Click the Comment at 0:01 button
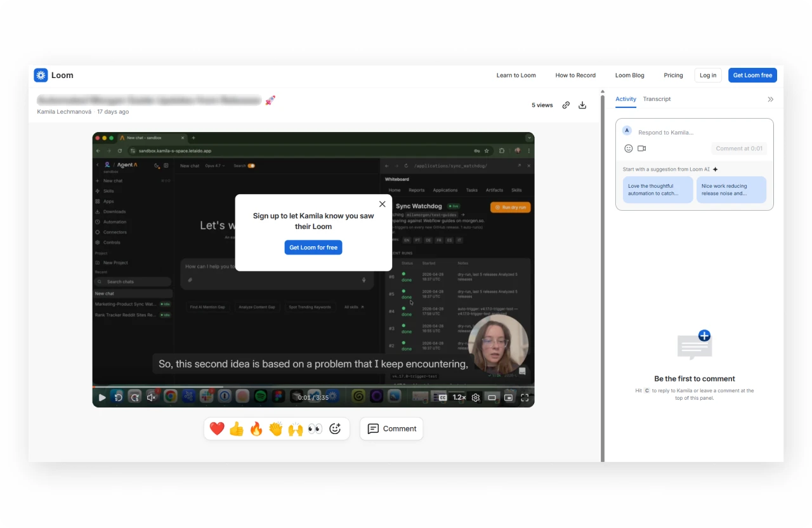This screenshot has height=528, width=812. pos(739,148)
